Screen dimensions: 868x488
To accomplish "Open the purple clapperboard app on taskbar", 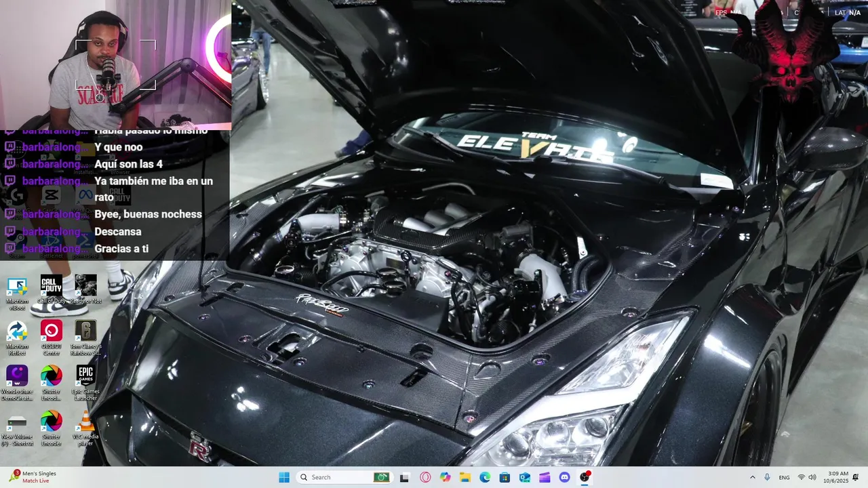I will (x=545, y=477).
